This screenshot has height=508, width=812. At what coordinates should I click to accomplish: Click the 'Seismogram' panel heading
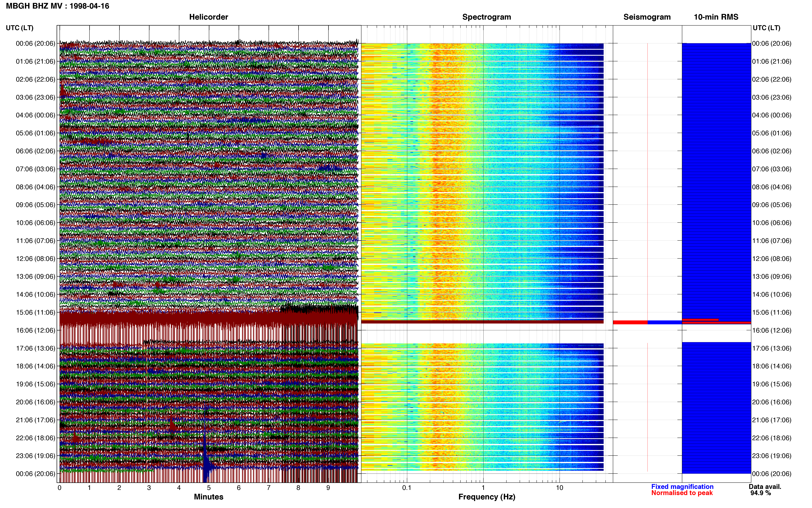tap(647, 17)
